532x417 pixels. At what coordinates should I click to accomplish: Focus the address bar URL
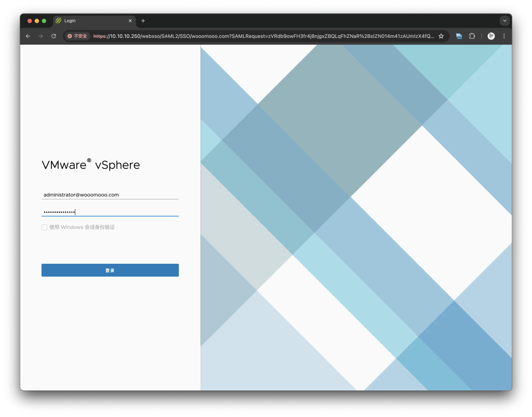[263, 36]
